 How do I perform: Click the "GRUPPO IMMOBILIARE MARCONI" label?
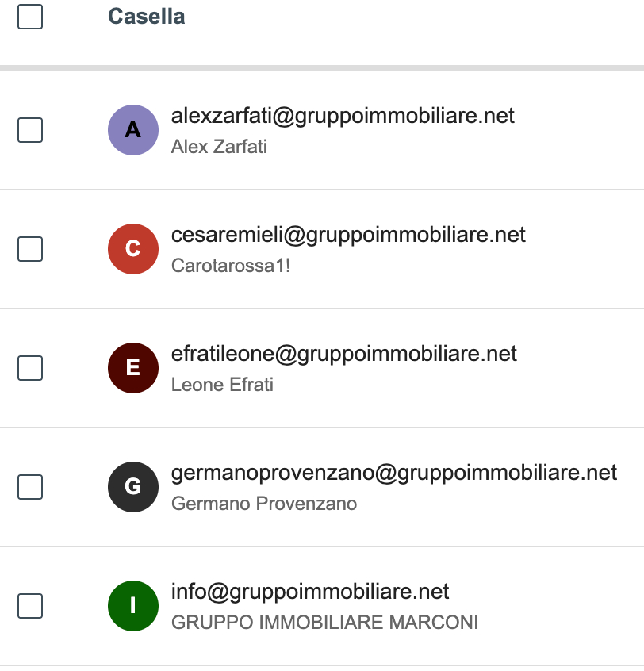tap(324, 623)
